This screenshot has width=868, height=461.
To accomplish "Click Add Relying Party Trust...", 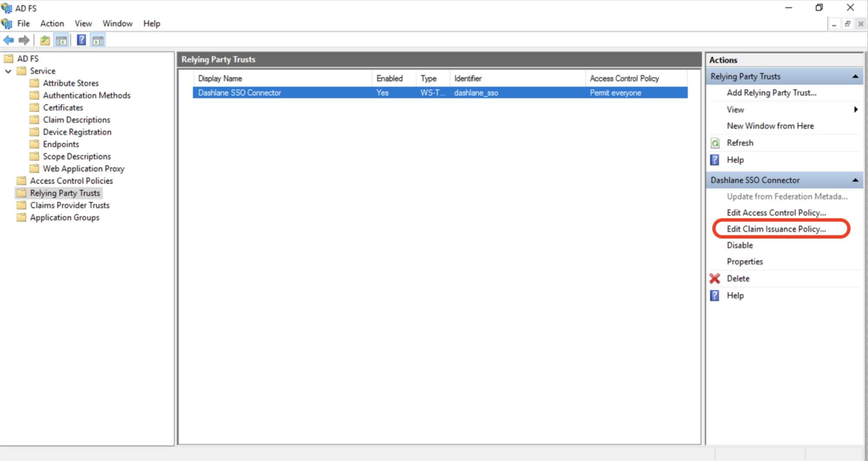I will 772,93.
